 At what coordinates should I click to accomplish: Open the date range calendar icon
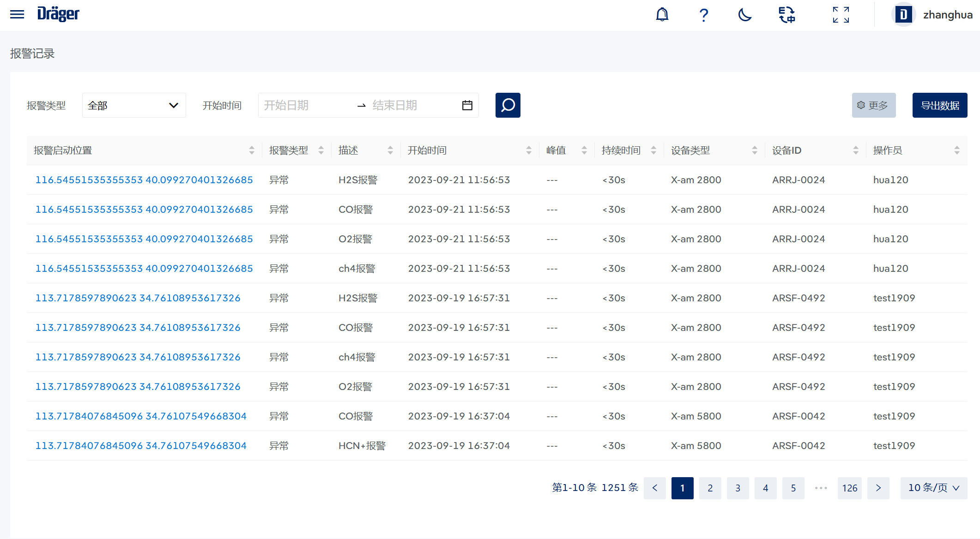467,105
